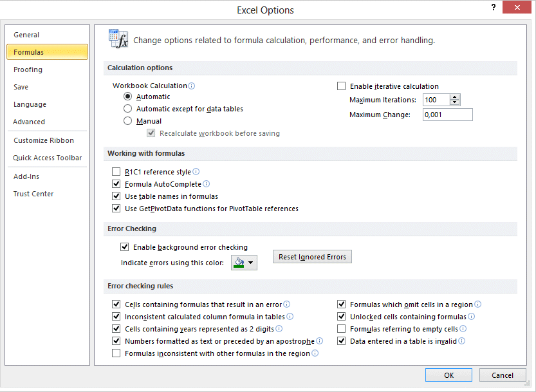Open Quick Access Toolbar settings

pos(48,158)
